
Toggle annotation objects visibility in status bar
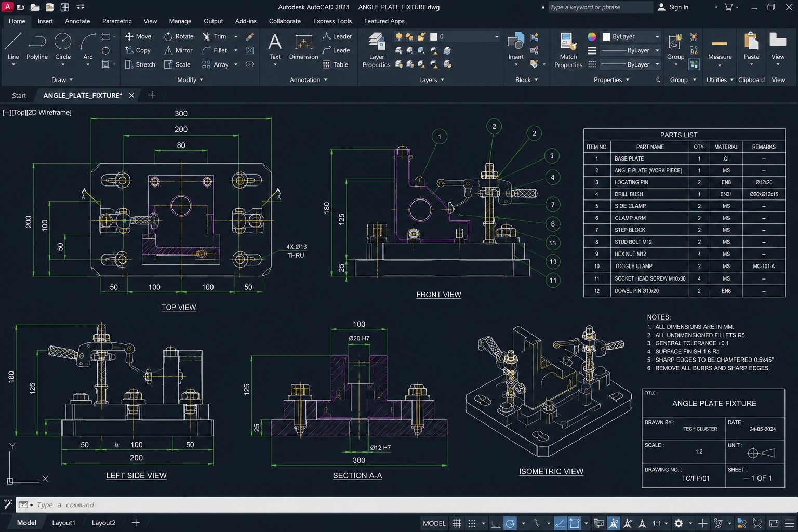[x=614, y=523]
